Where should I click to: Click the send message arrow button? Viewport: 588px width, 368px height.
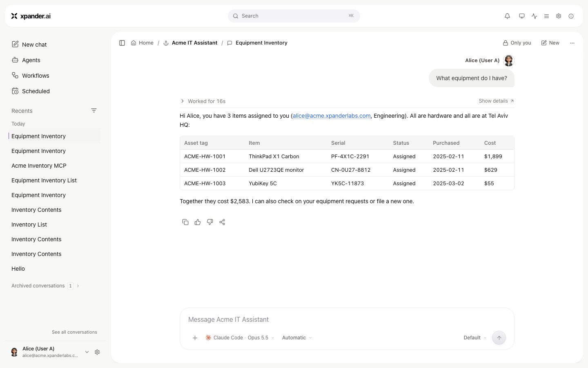(x=499, y=338)
